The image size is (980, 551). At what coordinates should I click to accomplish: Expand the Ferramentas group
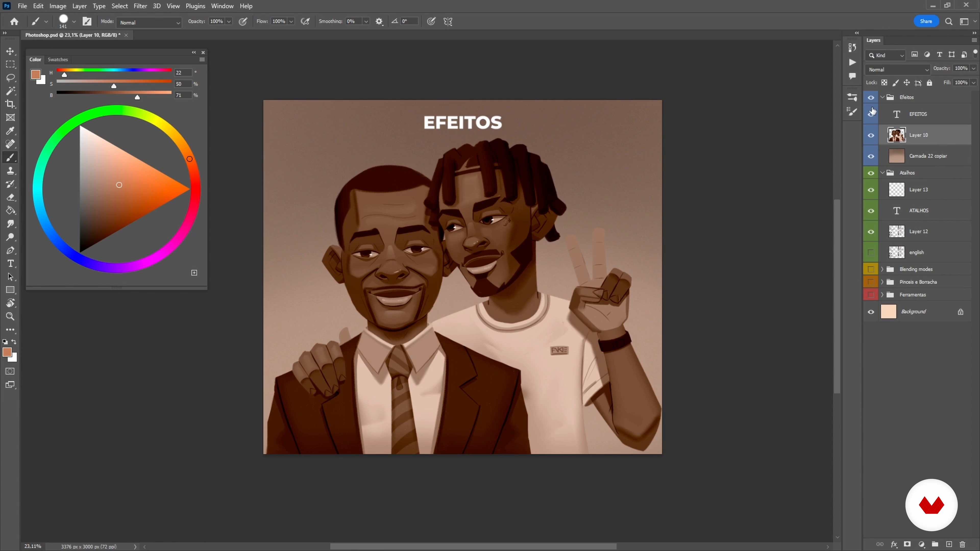pos(882,295)
